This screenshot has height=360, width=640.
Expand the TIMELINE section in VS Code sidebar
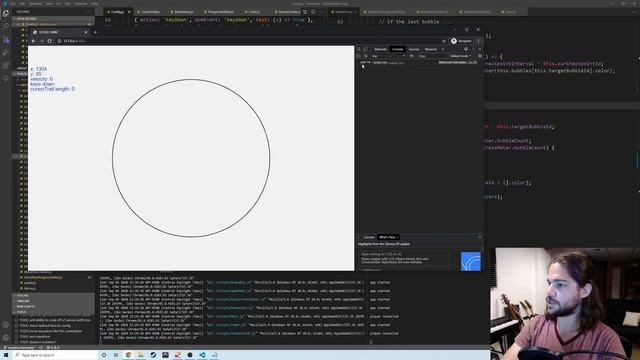coord(53,301)
